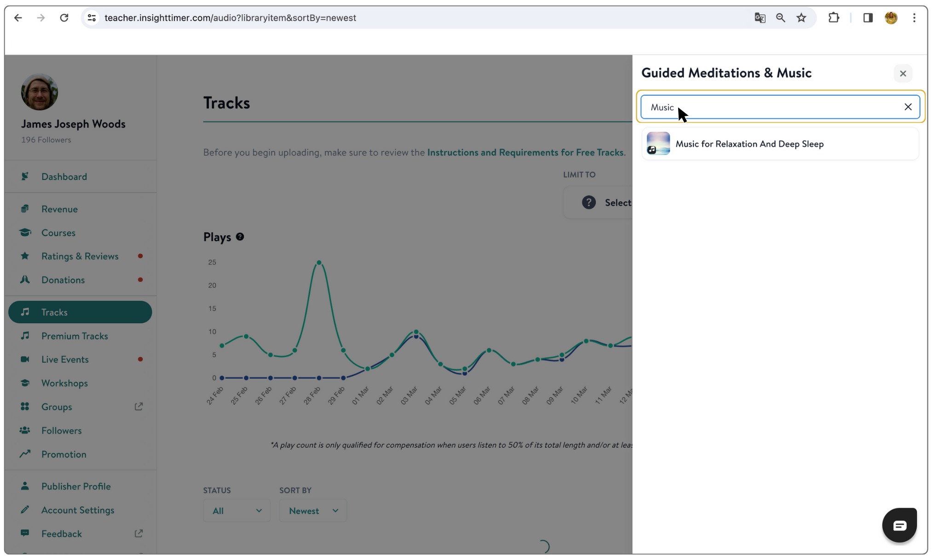Click the Music for Relaxation track thumbnail
The height and width of the screenshot is (560, 933).
click(x=658, y=143)
